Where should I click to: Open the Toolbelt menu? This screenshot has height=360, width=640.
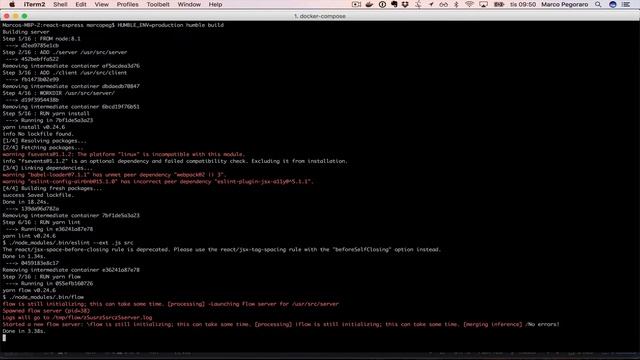point(158,4)
